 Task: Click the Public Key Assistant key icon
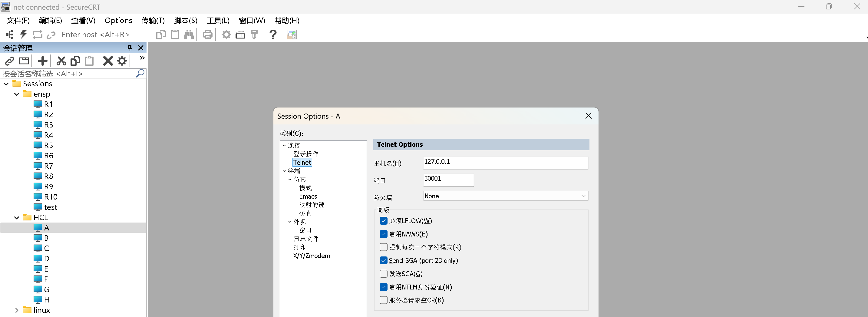254,34
